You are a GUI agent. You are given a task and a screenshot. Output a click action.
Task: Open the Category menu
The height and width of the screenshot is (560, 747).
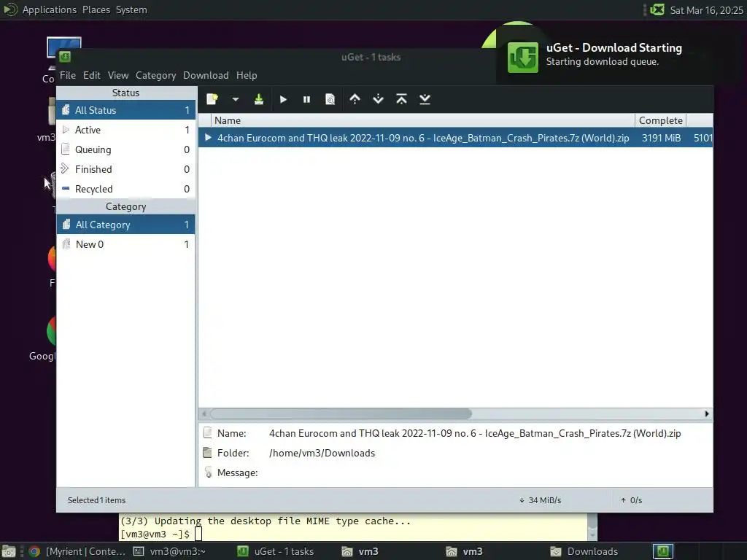click(156, 75)
